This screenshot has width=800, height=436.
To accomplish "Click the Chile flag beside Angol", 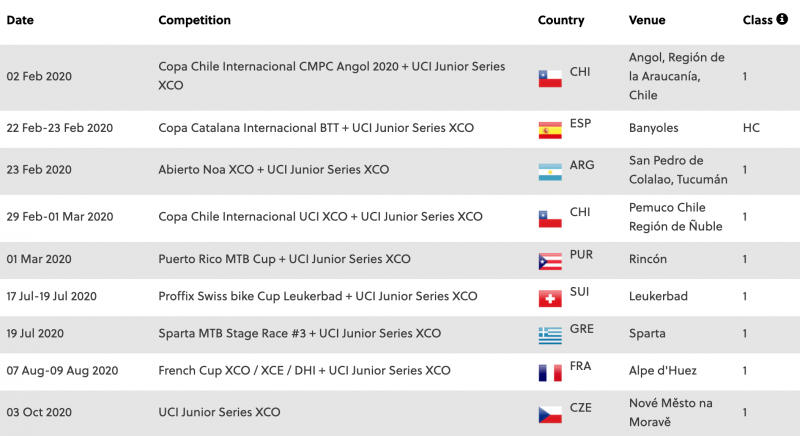I will pyautogui.click(x=550, y=78).
